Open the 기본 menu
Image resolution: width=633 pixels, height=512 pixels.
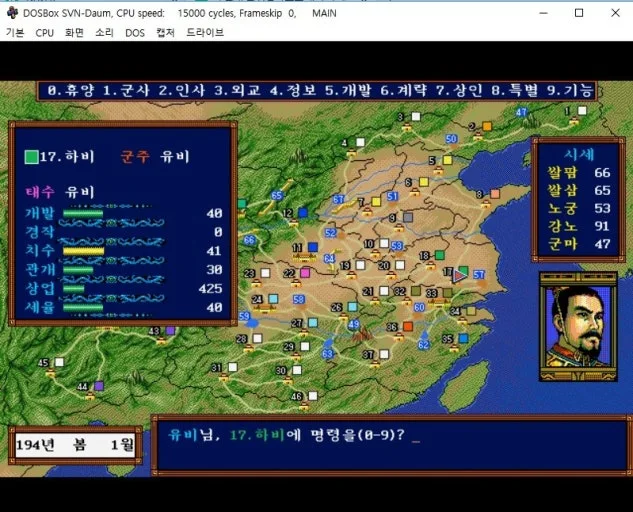[15, 33]
